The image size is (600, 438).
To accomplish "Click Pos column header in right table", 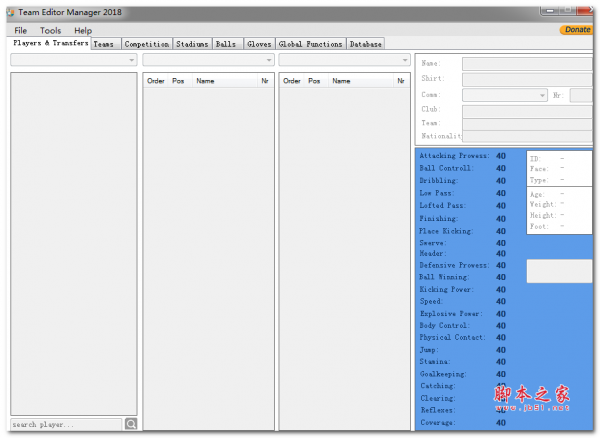I will [x=314, y=81].
